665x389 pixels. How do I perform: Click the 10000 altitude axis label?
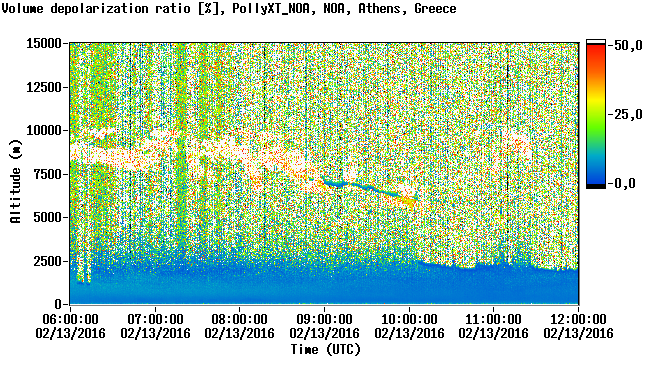click(x=44, y=130)
